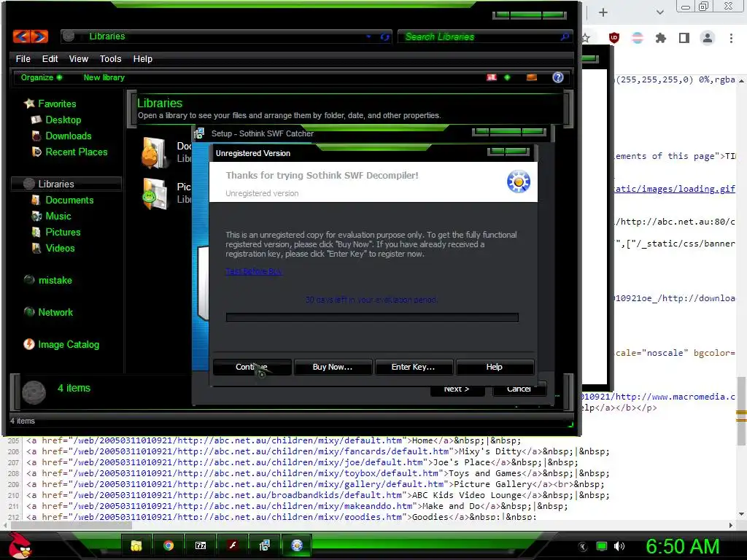Click the address bar location icon
This screenshot has height=560, width=747.
pyautogui.click(x=69, y=36)
